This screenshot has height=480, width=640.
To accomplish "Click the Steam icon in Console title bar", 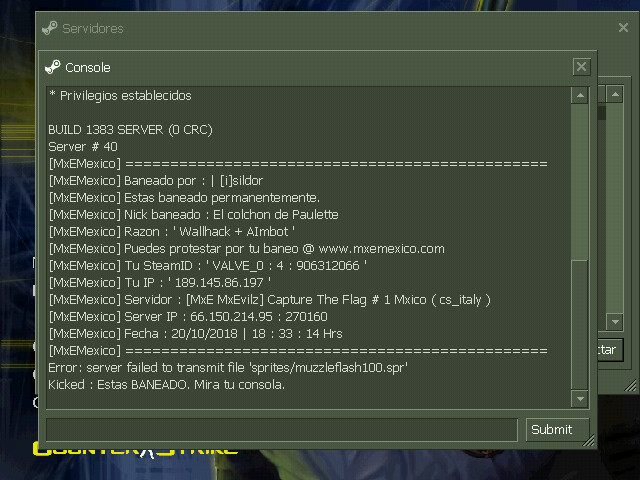I will [53, 67].
